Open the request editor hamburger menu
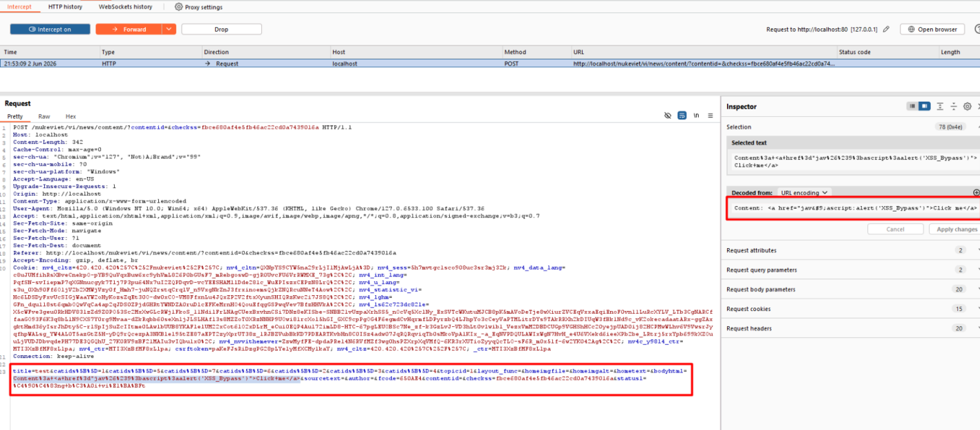The image size is (980, 430). pyautogui.click(x=710, y=115)
